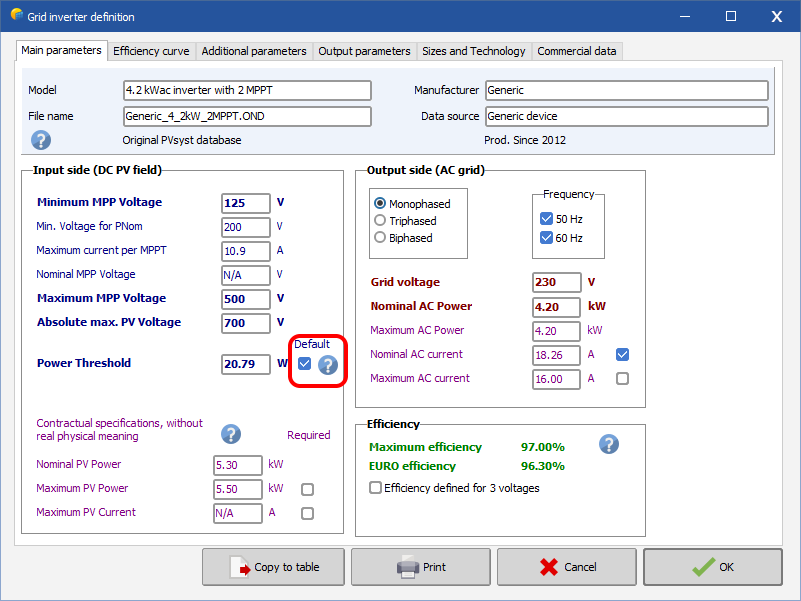Click Nominal MPP Voltage field
This screenshot has width=801, height=601.
click(246, 275)
